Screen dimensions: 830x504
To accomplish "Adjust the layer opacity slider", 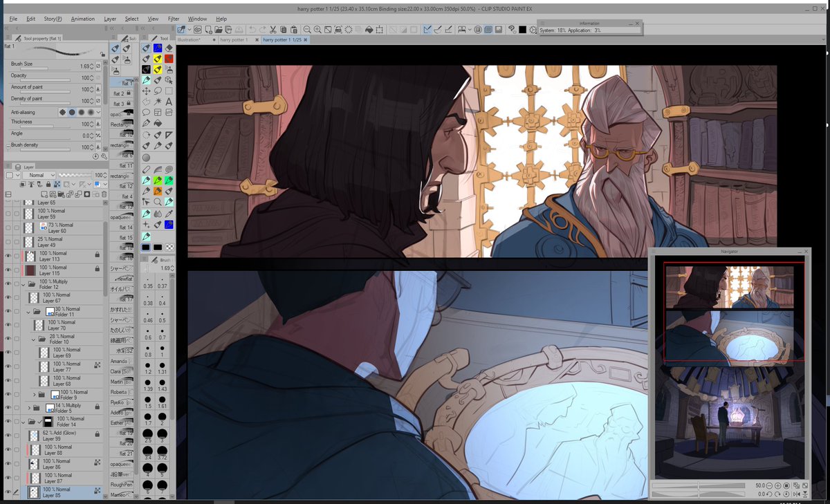I will coord(75,175).
